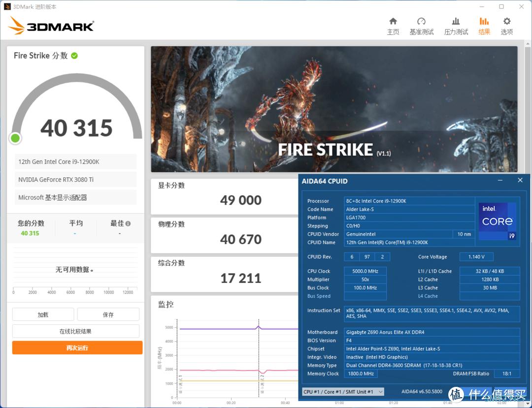Click the Bus Speed label
Screen dimensions: 532x408
pos(319,296)
